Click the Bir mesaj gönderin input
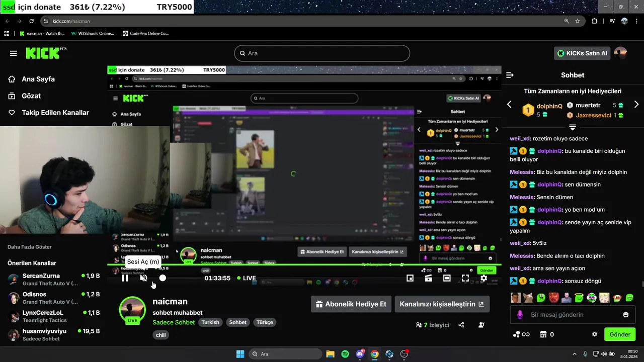 point(574,315)
